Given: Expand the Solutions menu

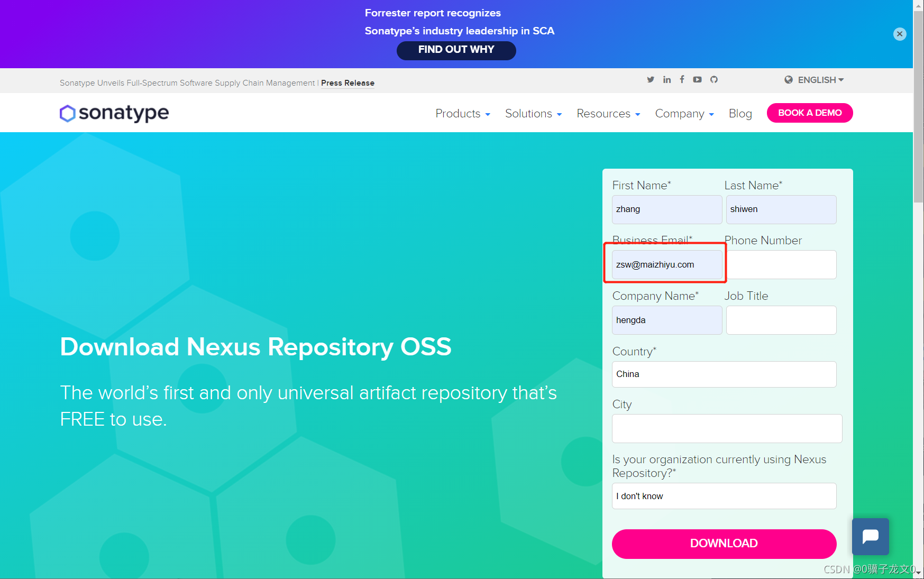Looking at the screenshot, I should 533,114.
